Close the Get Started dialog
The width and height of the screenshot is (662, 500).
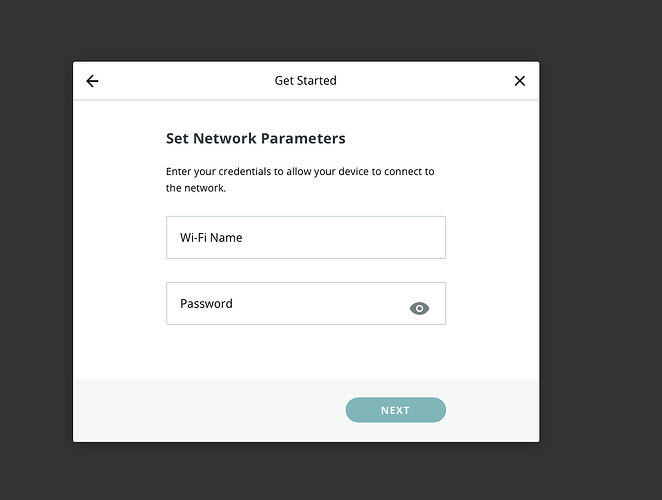click(x=519, y=81)
